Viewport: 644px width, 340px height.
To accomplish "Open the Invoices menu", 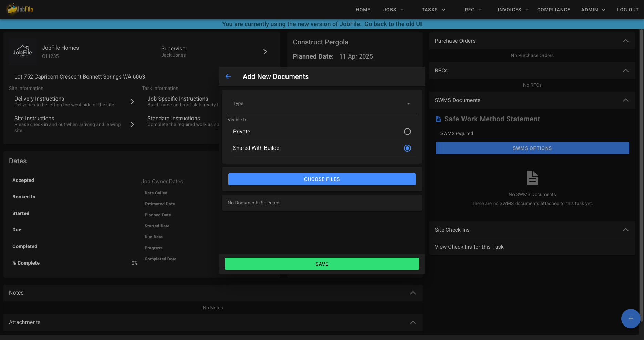I will tap(513, 10).
